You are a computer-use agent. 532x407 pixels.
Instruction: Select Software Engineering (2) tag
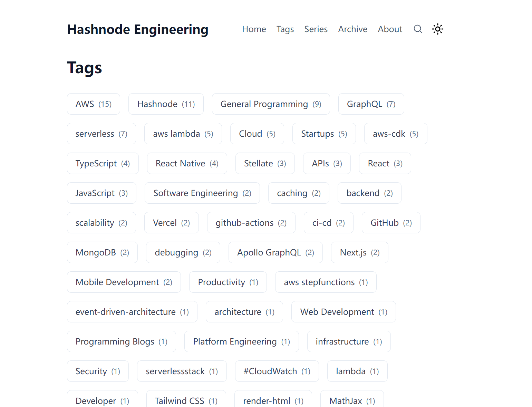coord(202,193)
